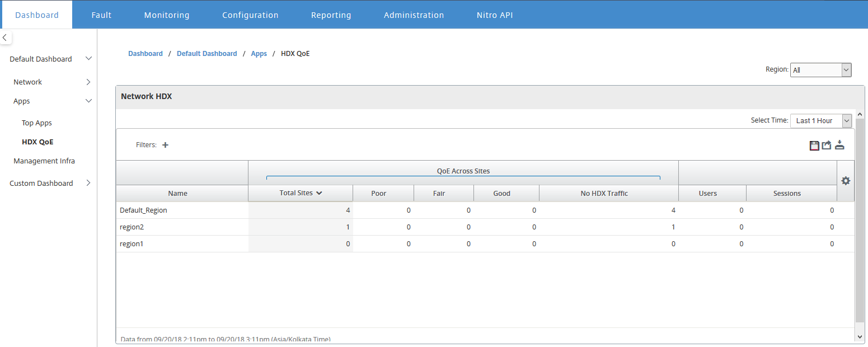Click the scrollbar down arrow

(860, 336)
